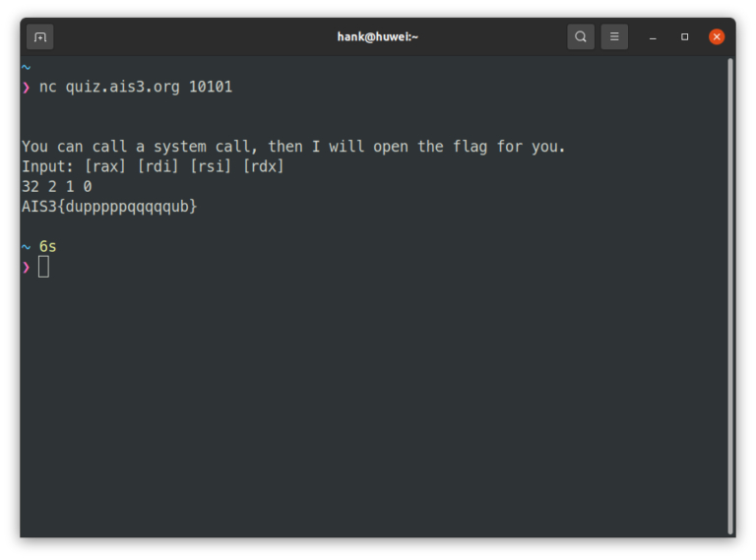The height and width of the screenshot is (560, 756).
Task: Click the quiz.ais3.org hostname in command
Action: (x=123, y=88)
